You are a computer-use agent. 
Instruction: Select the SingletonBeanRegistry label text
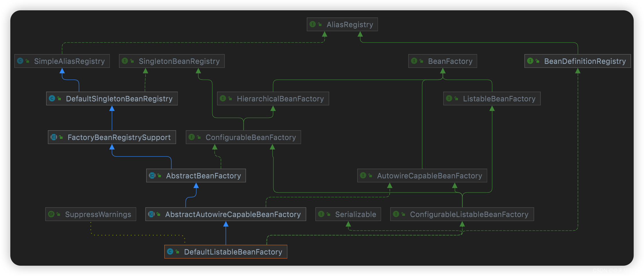pyautogui.click(x=179, y=61)
